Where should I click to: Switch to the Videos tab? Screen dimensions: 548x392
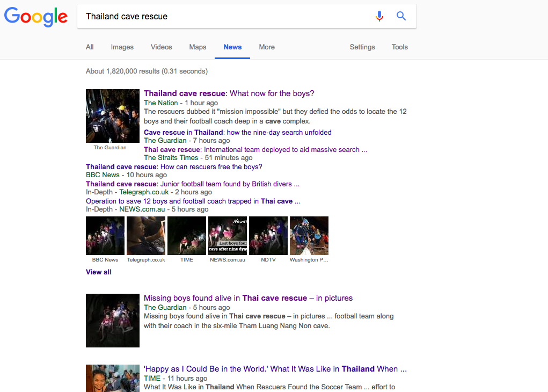click(x=161, y=47)
